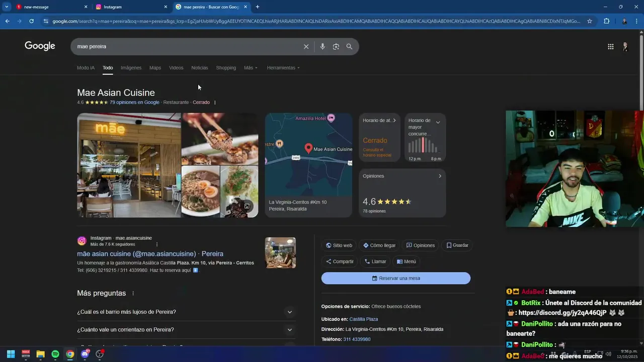
Task: Click the magnifying glass search icon
Action: 349,46
